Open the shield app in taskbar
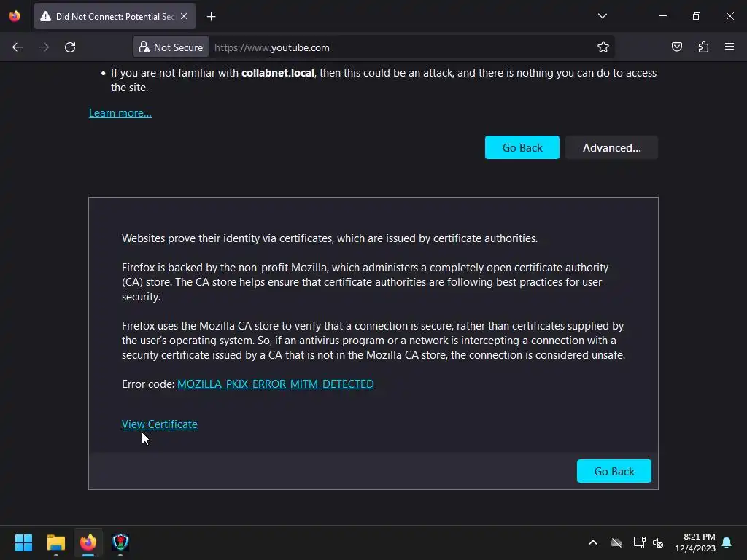747x560 pixels. tap(120, 542)
